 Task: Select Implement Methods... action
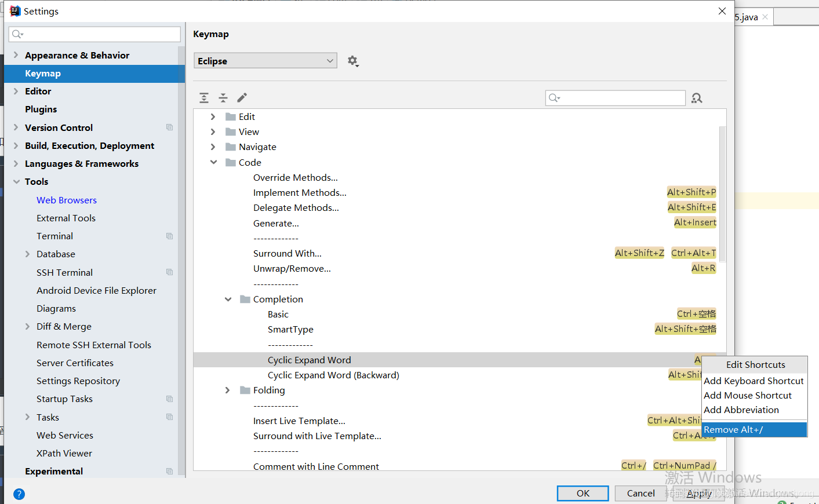coord(300,192)
